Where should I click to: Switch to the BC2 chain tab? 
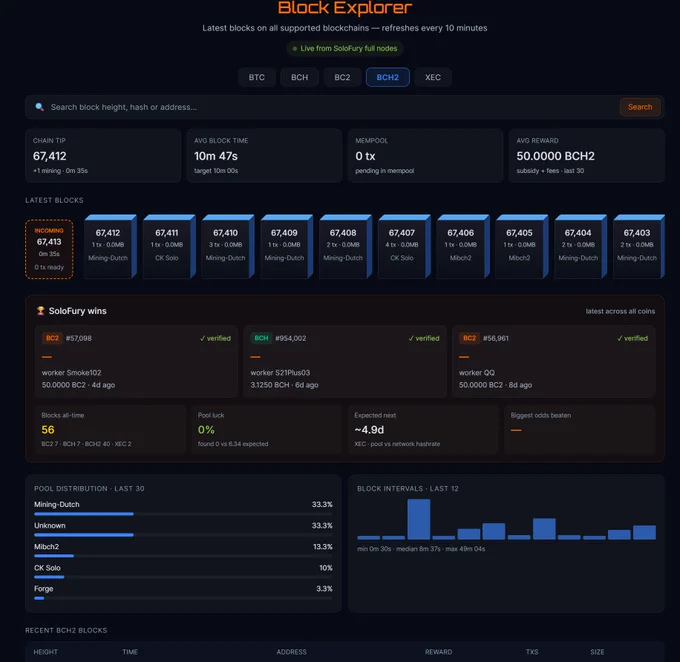pos(342,77)
